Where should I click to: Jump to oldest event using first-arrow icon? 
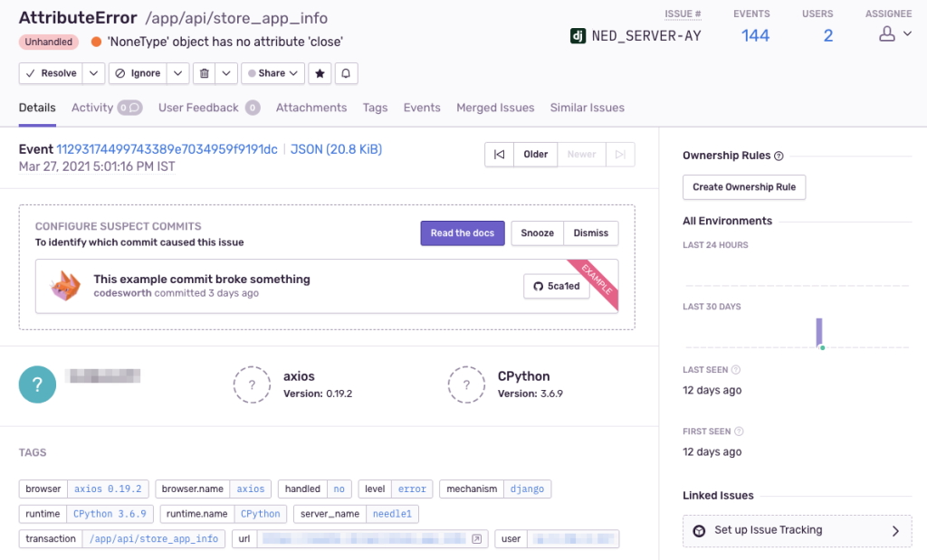tap(499, 155)
